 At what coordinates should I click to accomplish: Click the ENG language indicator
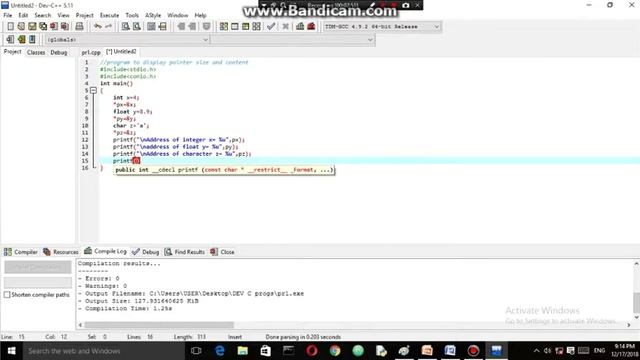tap(599, 351)
